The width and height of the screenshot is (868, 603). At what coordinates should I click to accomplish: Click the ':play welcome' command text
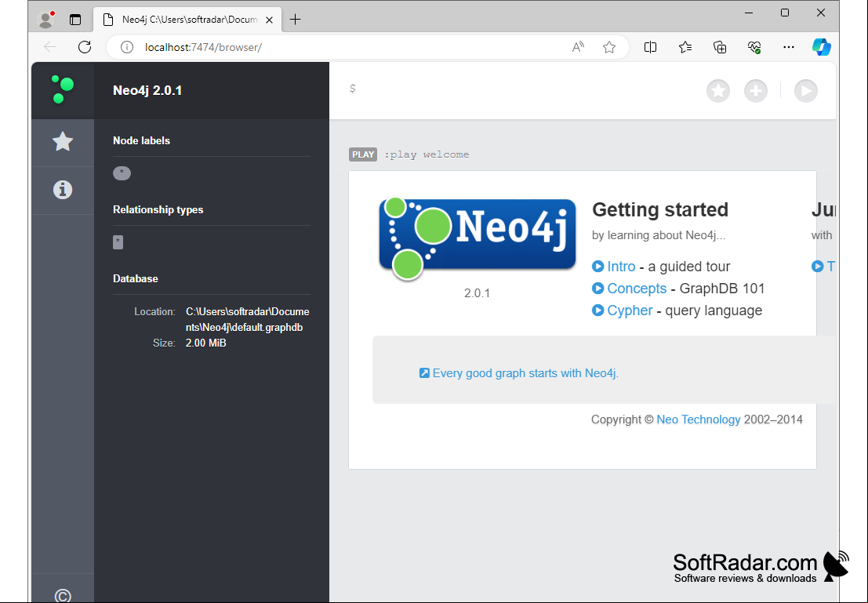(x=427, y=154)
